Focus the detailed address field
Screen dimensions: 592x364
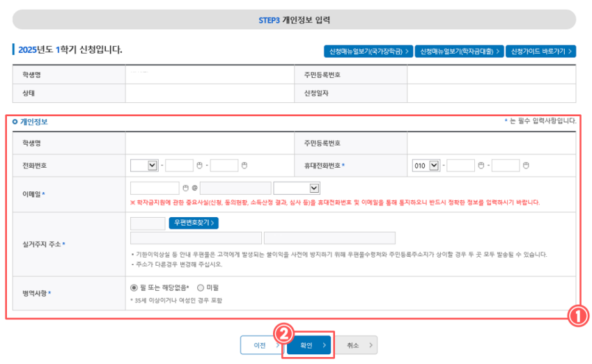[x=329, y=238]
